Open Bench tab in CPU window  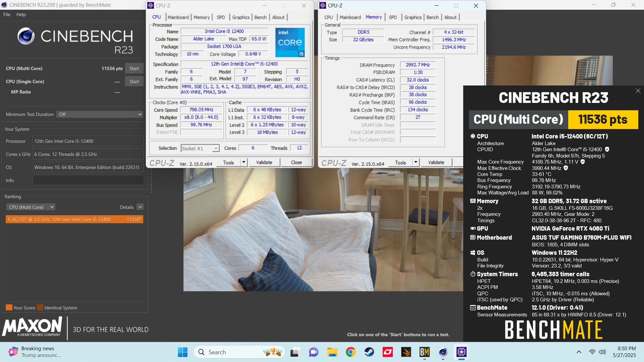[261, 17]
